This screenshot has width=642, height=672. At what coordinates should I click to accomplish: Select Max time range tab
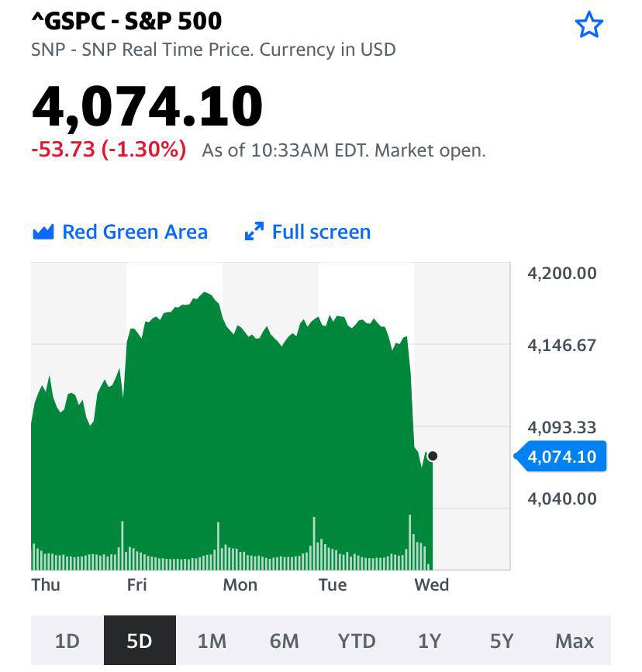pos(575,641)
